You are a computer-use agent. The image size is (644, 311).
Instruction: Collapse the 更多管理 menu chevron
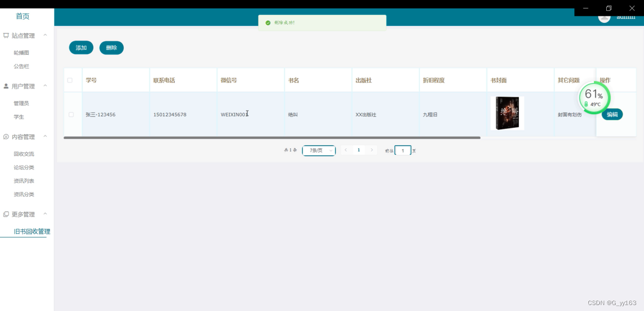(x=45, y=214)
